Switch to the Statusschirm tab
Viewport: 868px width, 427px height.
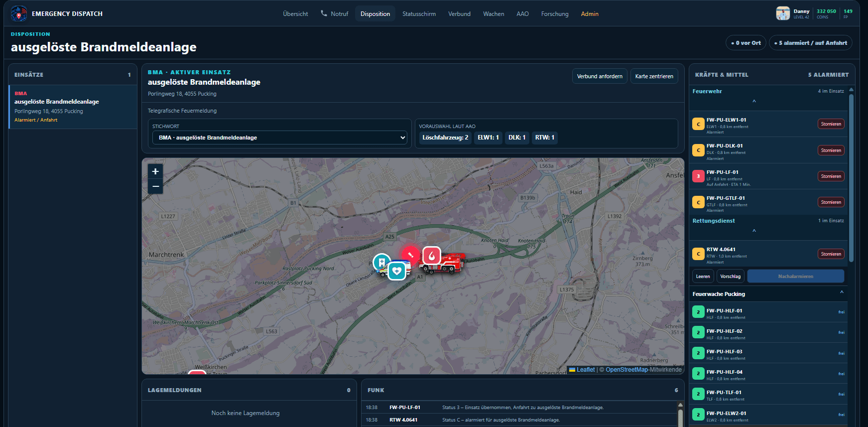pyautogui.click(x=419, y=14)
